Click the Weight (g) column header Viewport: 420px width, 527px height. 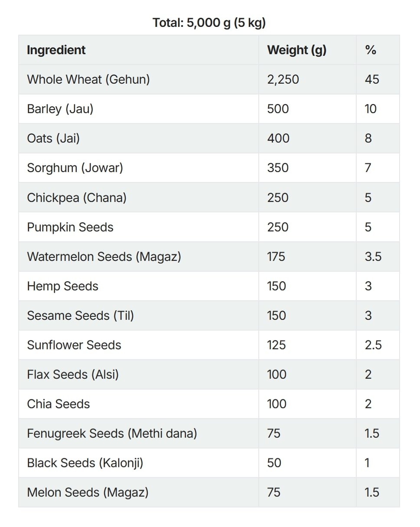(296, 50)
